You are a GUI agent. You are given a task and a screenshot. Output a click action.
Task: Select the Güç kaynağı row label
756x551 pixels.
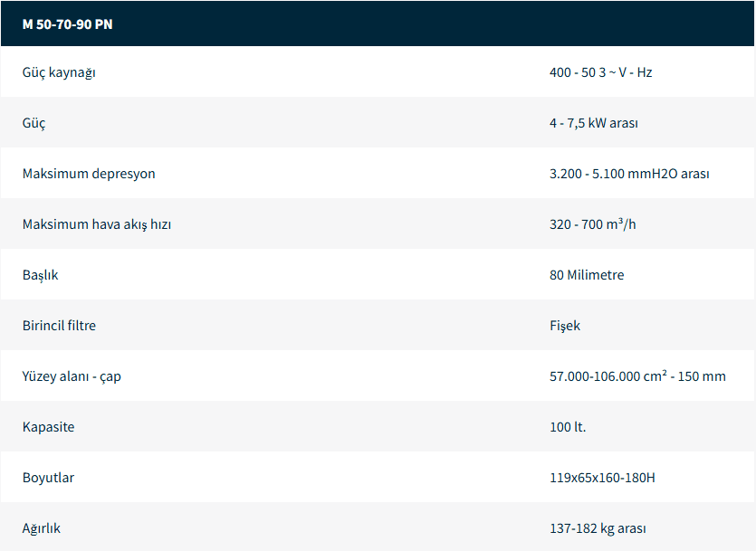pyautogui.click(x=59, y=72)
